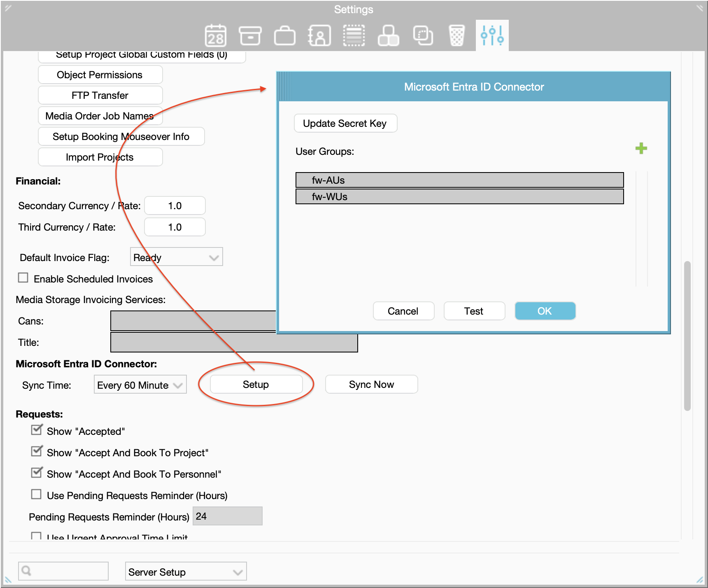Open Setup Booking Mouseover Info
This screenshot has width=708, height=588.
pos(121,137)
